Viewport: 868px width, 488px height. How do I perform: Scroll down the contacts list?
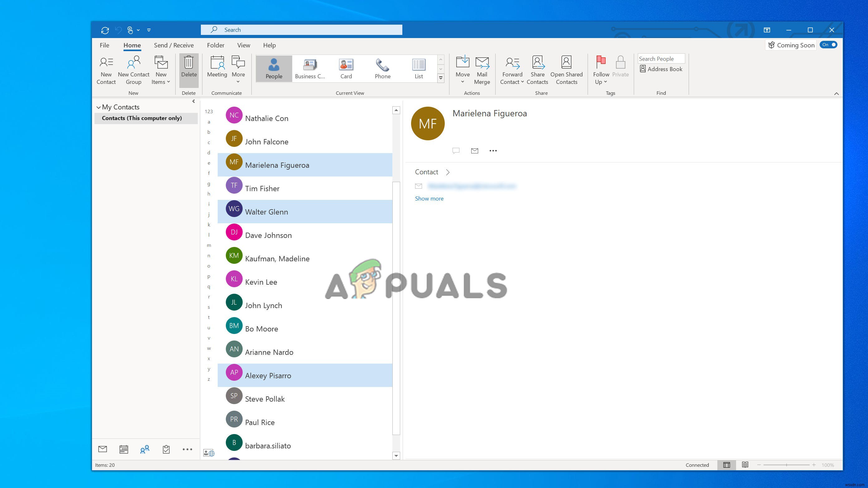(396, 455)
